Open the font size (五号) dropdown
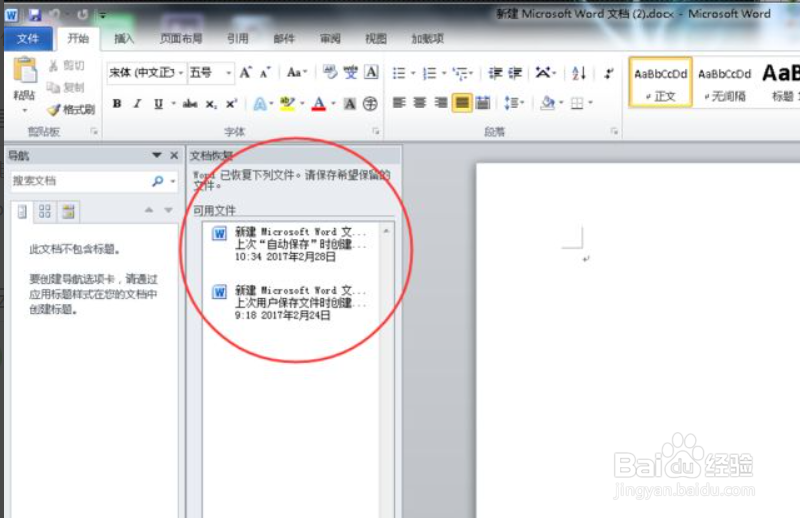This screenshot has height=518, width=800. point(229,73)
